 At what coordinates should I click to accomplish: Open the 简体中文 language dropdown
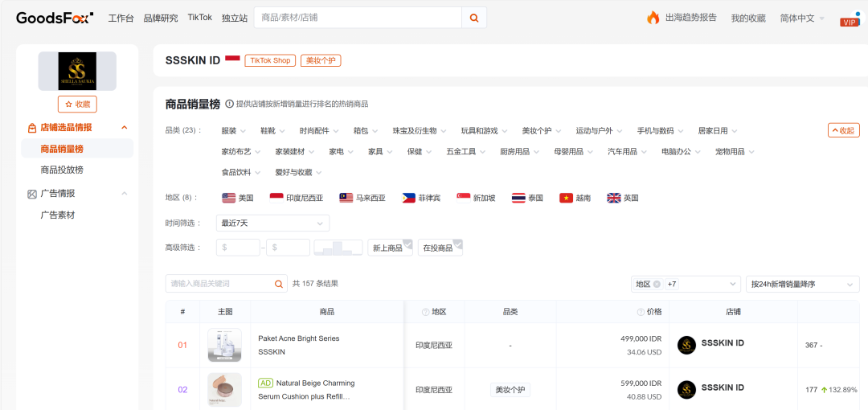(x=802, y=18)
